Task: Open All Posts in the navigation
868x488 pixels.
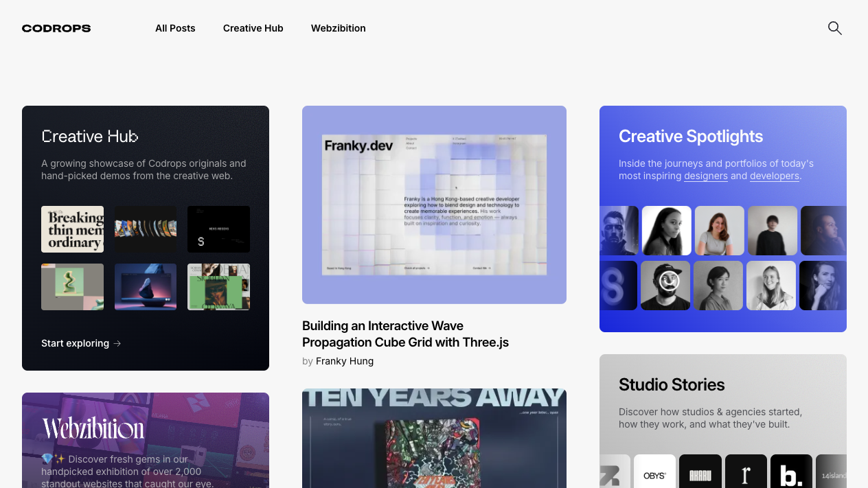Action: (175, 28)
